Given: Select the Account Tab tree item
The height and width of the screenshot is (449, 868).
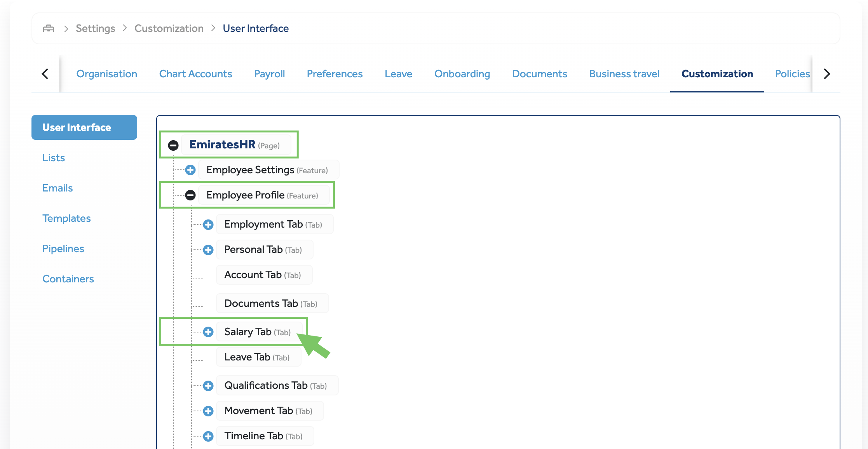Looking at the screenshot, I should click(x=264, y=275).
